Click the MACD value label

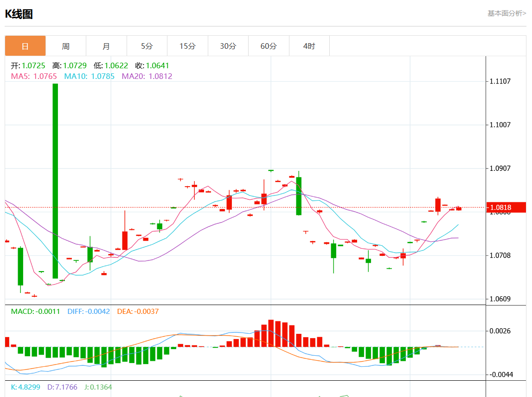click(x=35, y=312)
